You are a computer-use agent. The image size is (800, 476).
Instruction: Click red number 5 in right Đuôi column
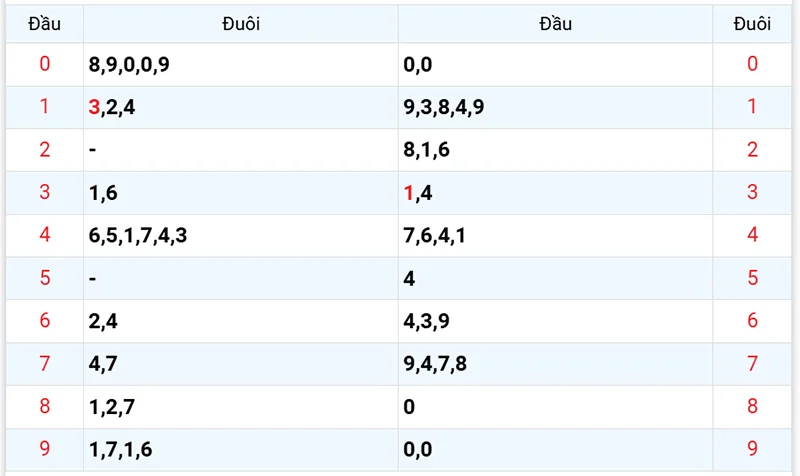(752, 279)
